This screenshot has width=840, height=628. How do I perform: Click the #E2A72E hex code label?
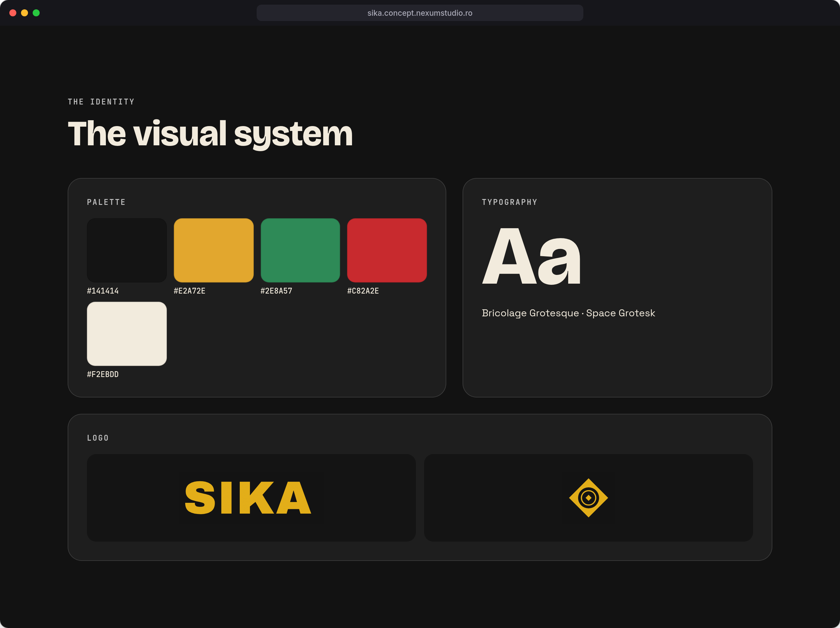190,291
